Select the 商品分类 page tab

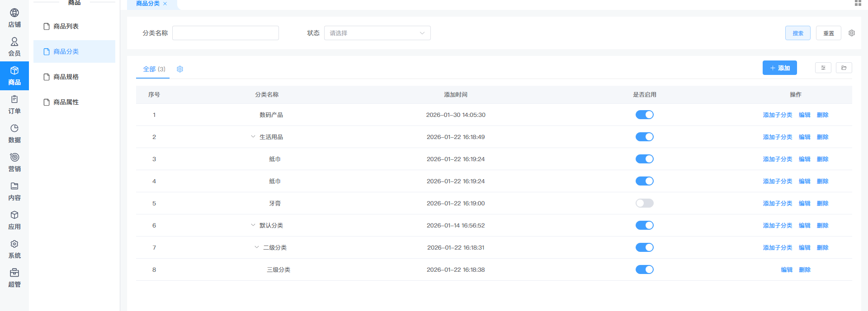pos(148,4)
